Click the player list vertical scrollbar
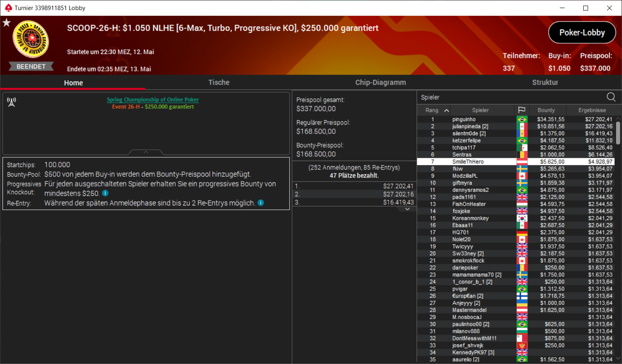Viewport: 622px width, 364px height. [x=618, y=133]
